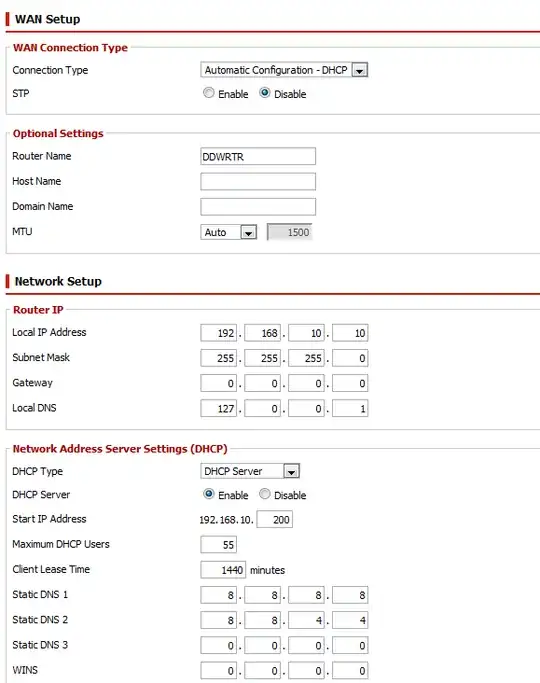Viewport: 540px width, 683px height.
Task: Click the Optional Settings section title
Action: click(x=58, y=133)
